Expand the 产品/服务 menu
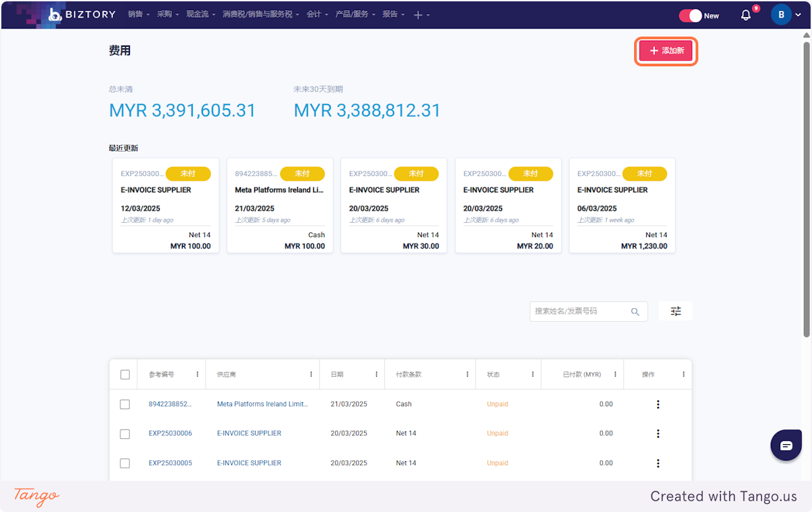Viewport: 812px width, 512px height. 355,14
